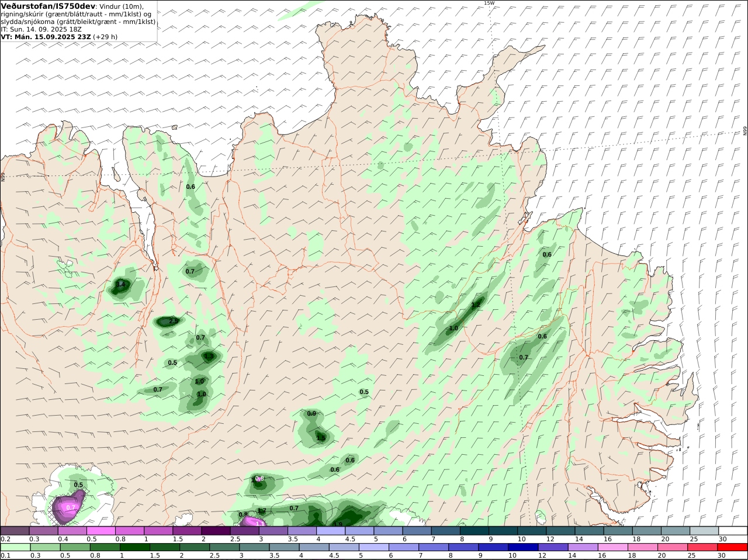Image resolution: width=748 pixels, height=560 pixels.
Task: Select the light grey 25 mm swatch on the snow scale
Action: click(705, 531)
